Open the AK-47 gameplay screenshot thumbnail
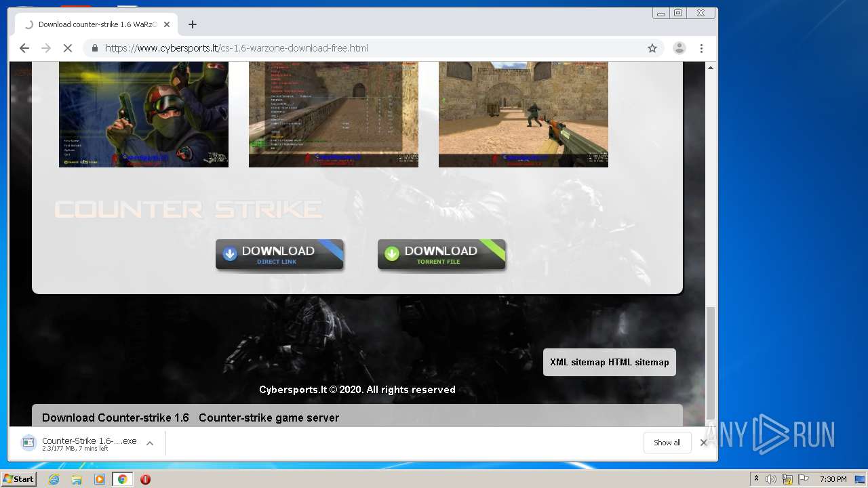This screenshot has width=868, height=488. tap(524, 114)
